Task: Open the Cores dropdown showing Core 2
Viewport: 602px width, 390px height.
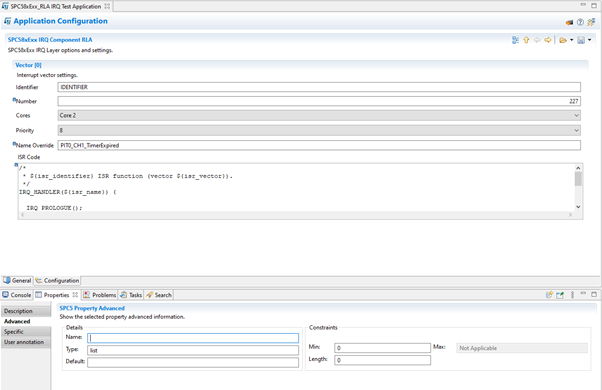Action: coord(319,116)
